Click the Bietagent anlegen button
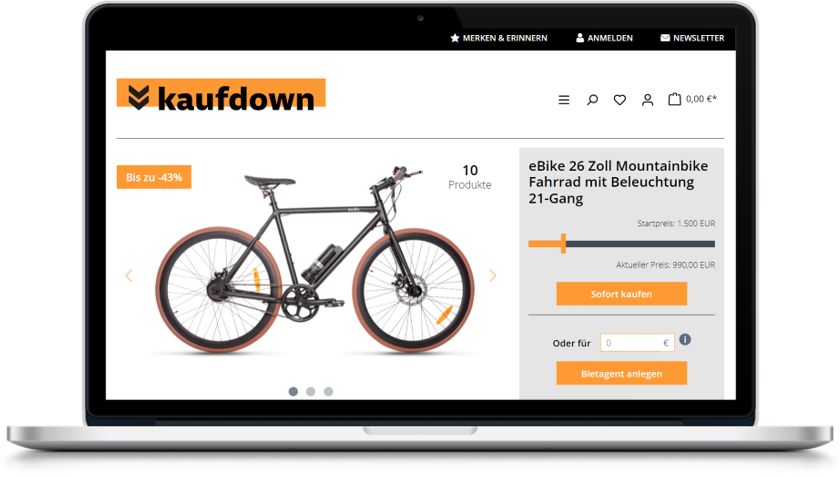 [621, 374]
